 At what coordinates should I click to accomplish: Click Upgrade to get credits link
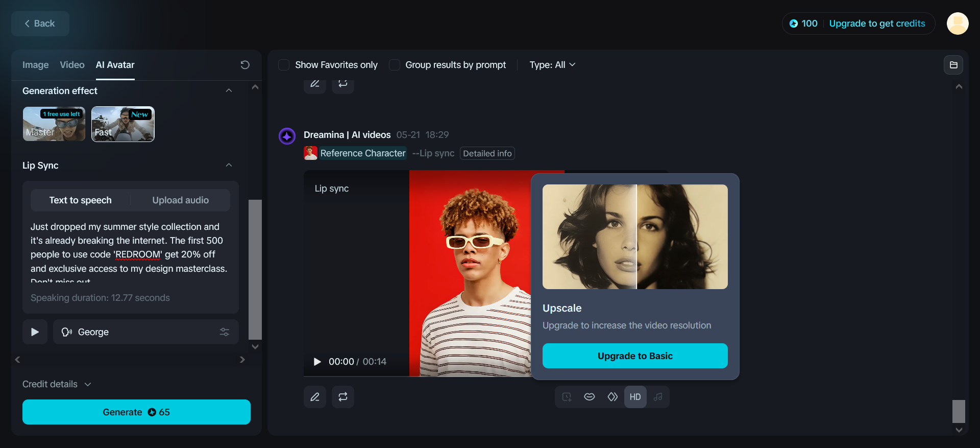[877, 23]
